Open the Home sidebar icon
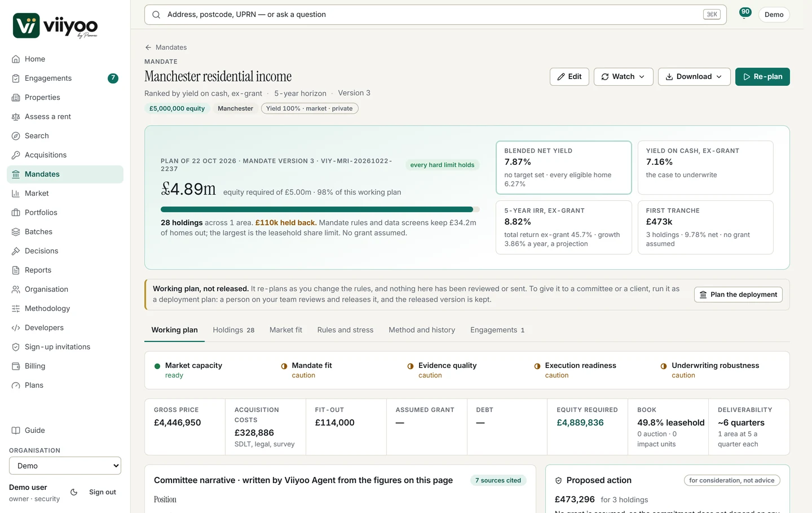 (16, 59)
